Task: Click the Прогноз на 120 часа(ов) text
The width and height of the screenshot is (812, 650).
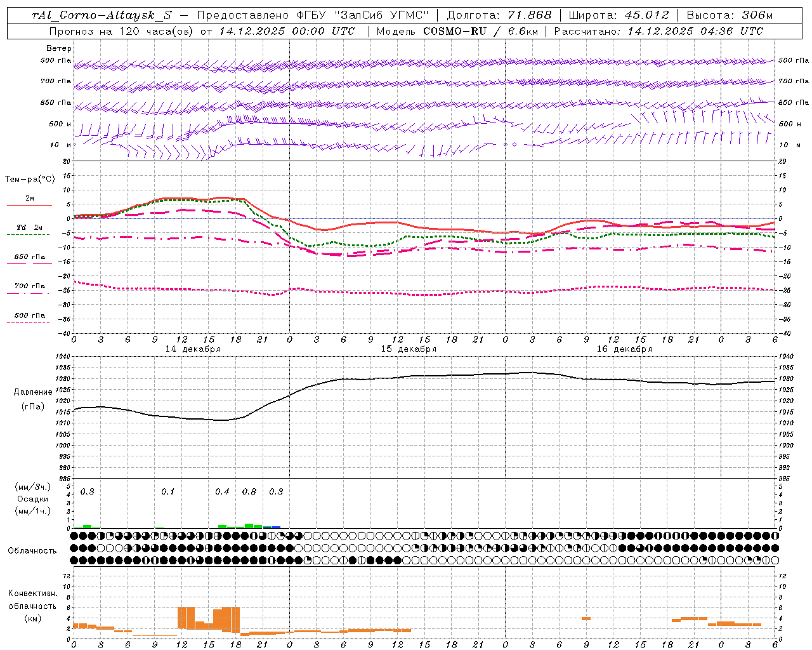Action: 122,31
